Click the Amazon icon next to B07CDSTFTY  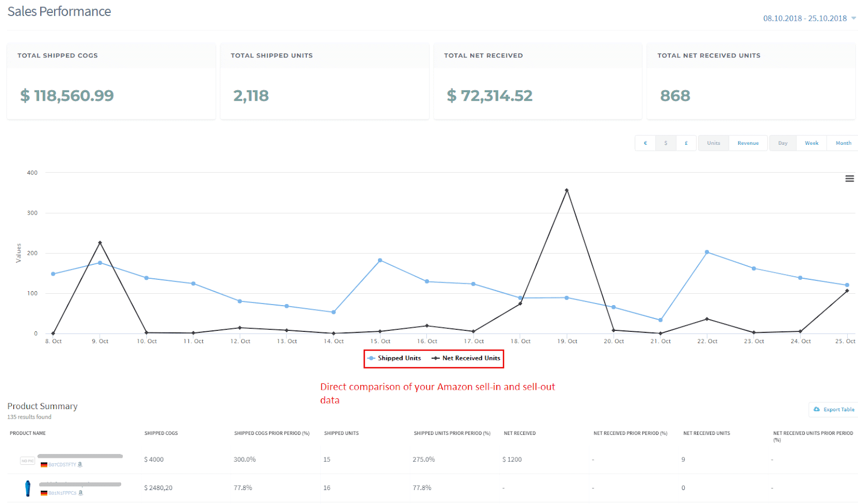(x=80, y=464)
